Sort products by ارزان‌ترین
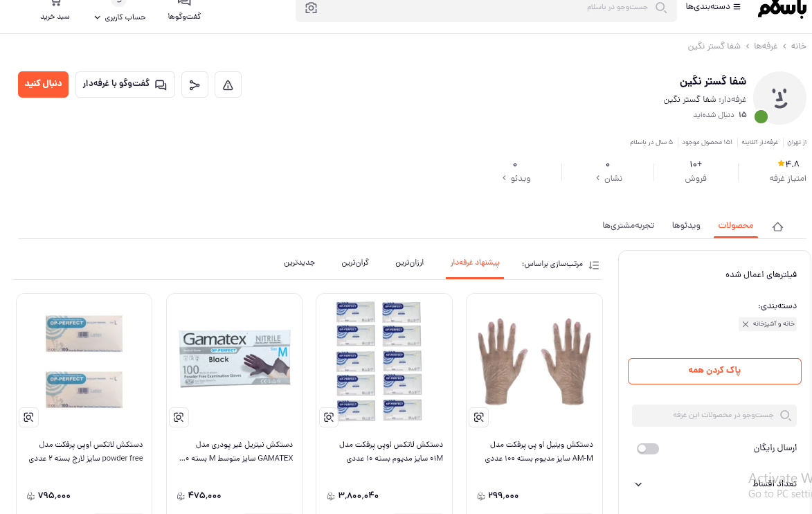812x514 pixels. [410, 263]
